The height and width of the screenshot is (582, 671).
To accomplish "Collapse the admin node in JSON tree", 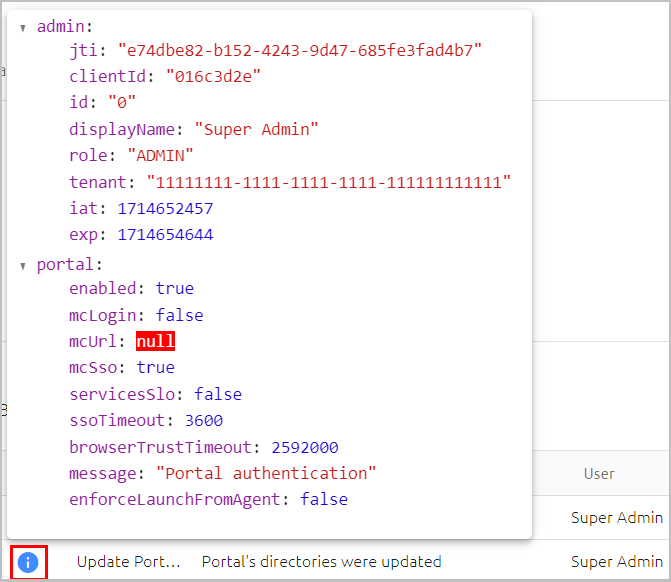I will 23,28.
